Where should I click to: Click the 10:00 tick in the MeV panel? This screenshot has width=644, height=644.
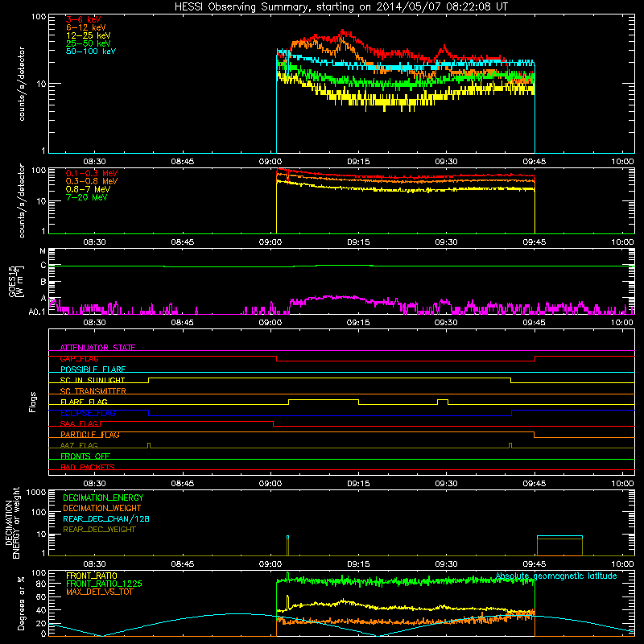point(622,242)
